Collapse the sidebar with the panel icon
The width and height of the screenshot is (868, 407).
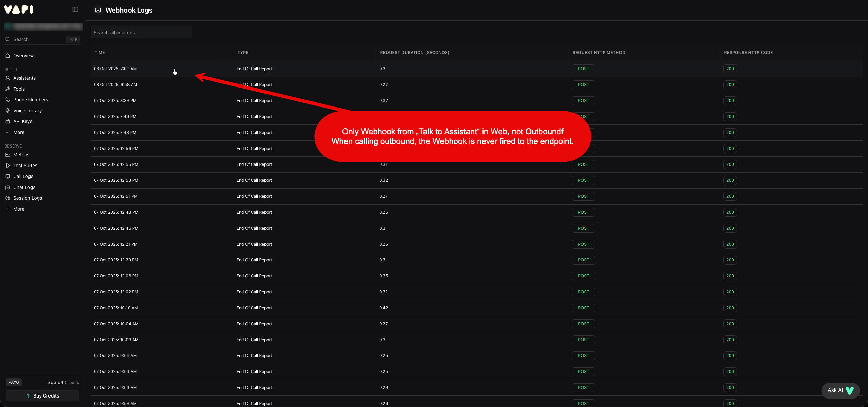[75, 9]
